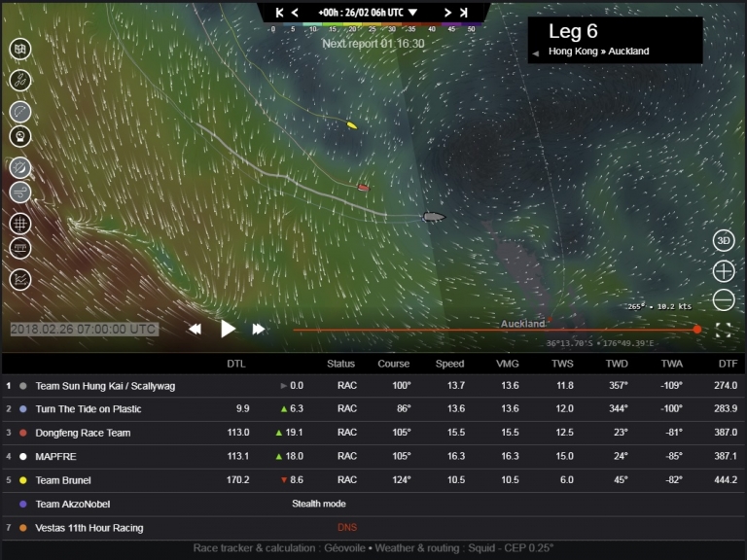Select the grey Scallywag boat on map
The width and height of the screenshot is (747, 560).
(434, 217)
